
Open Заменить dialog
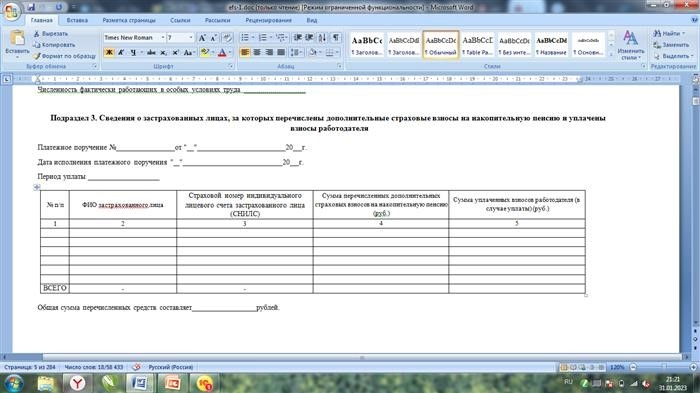671,45
